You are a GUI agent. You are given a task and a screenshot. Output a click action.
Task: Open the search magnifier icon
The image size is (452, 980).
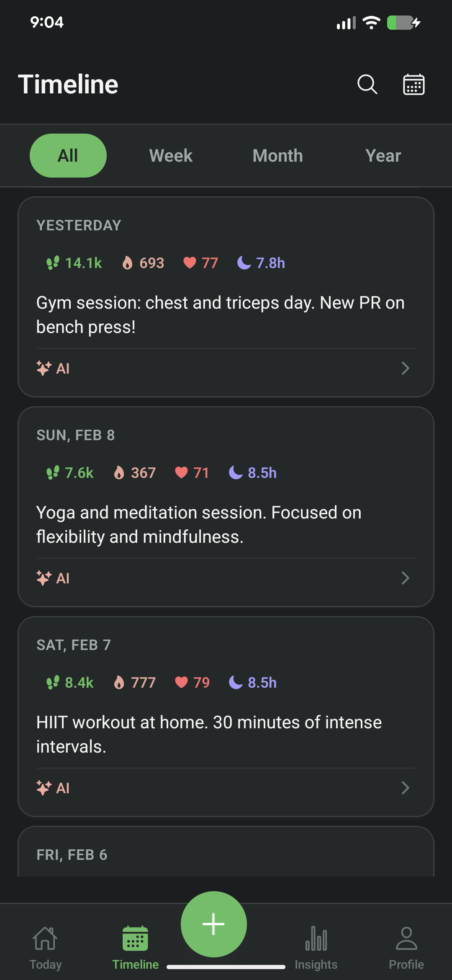click(367, 84)
